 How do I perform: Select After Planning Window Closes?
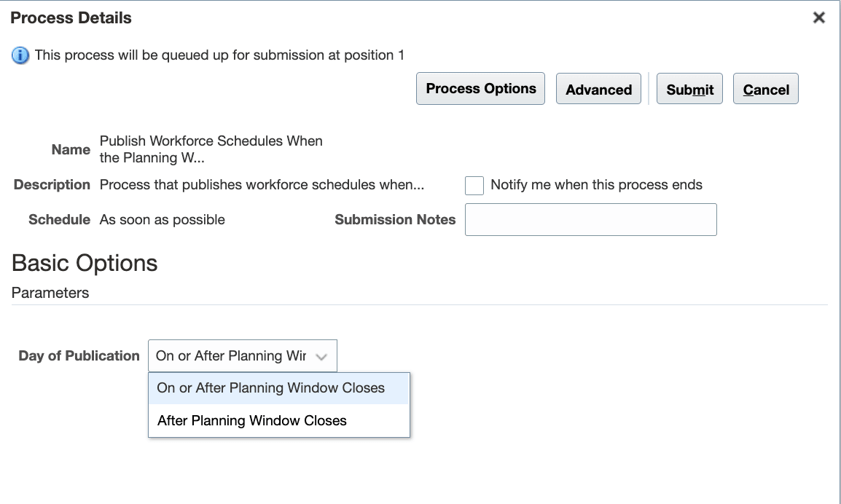(x=251, y=420)
